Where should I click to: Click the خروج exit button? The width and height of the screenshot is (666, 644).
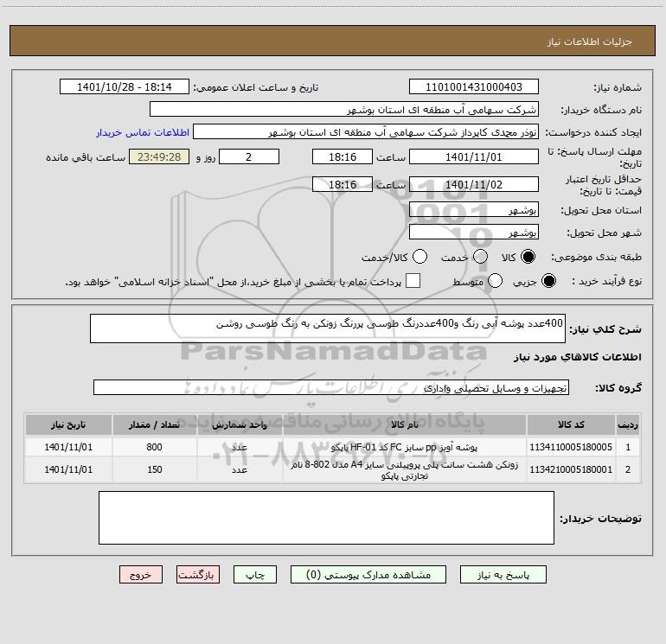(141, 575)
